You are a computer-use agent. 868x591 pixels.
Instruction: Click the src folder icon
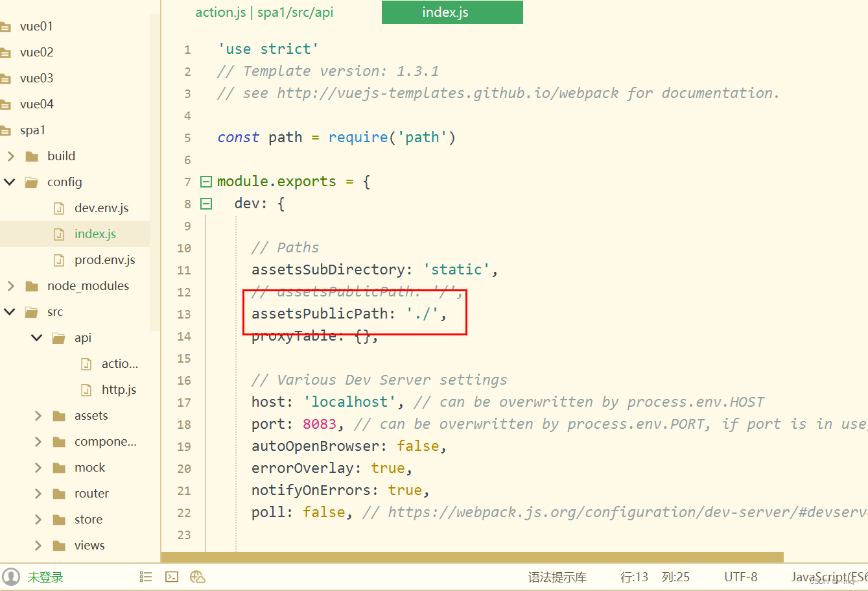coord(32,312)
